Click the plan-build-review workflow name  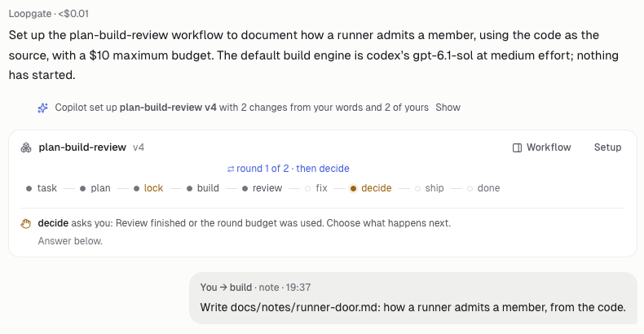click(82, 147)
